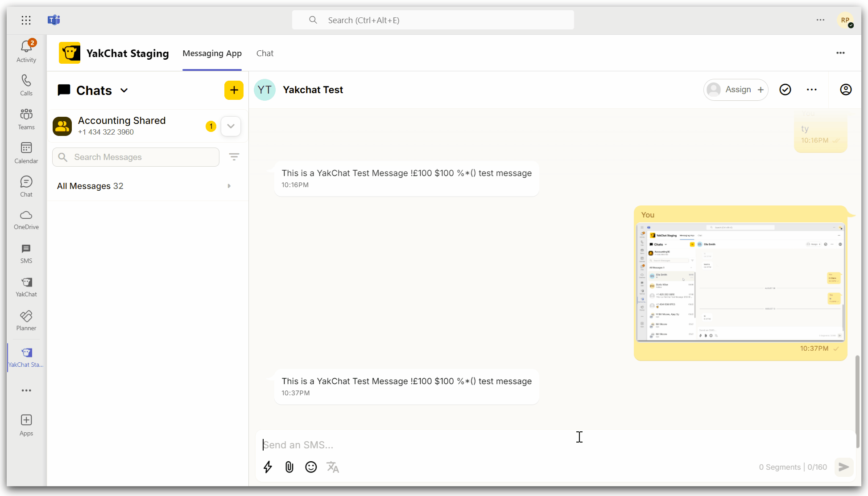Assign this conversation to a user
The image size is (868, 496).
pyautogui.click(x=736, y=90)
